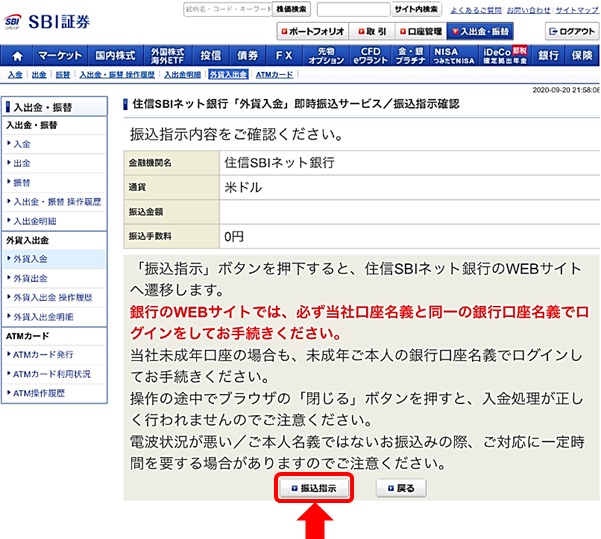
Task: Open the 国内株式 tab
Action: click(115, 55)
